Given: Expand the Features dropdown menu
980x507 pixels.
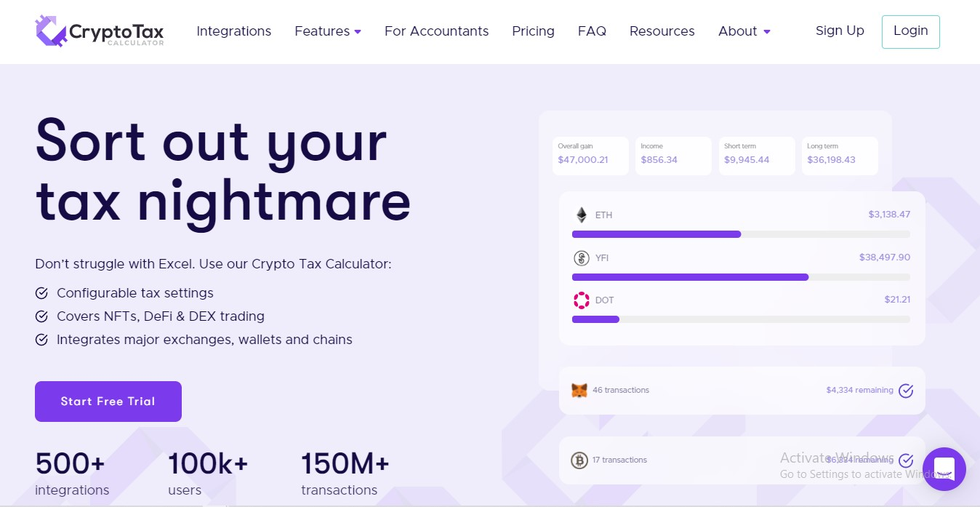Looking at the screenshot, I should click(328, 31).
